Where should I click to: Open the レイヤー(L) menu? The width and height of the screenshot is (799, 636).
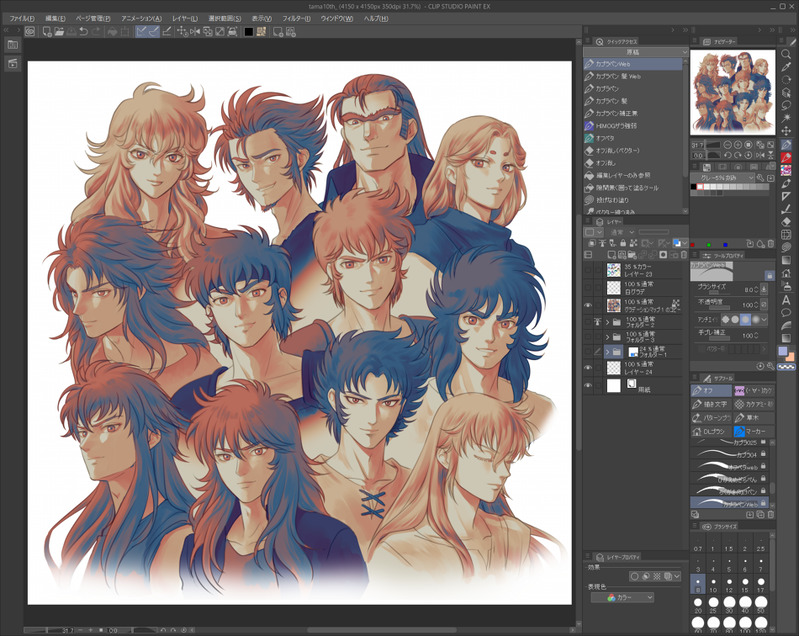185,18
